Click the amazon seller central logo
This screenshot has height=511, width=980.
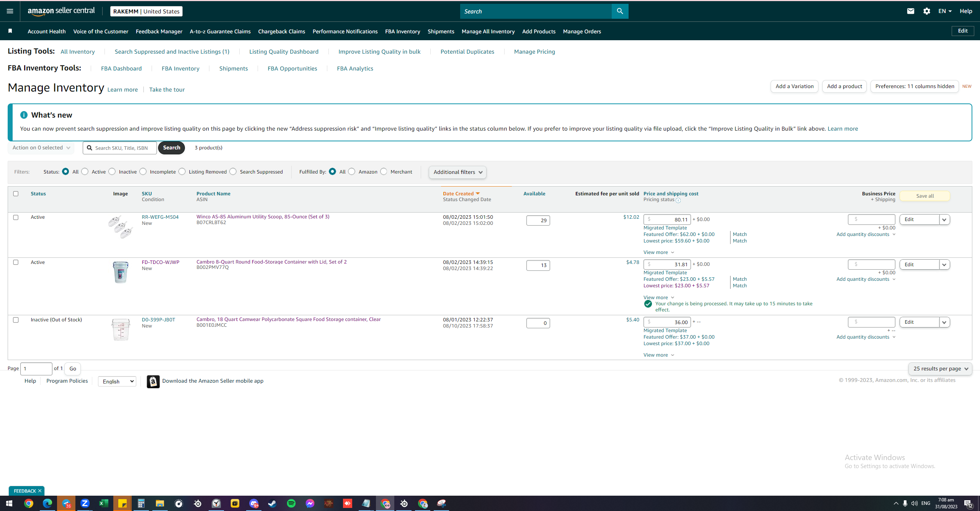coord(61,11)
